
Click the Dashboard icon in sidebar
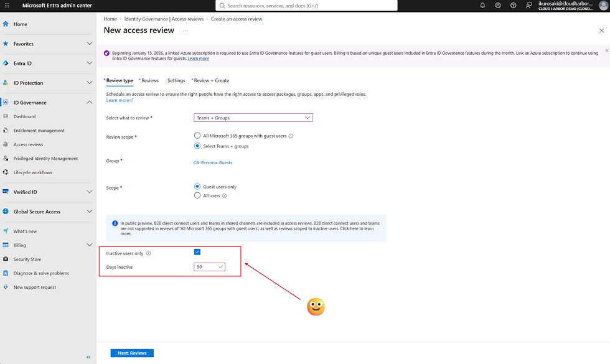6,116
